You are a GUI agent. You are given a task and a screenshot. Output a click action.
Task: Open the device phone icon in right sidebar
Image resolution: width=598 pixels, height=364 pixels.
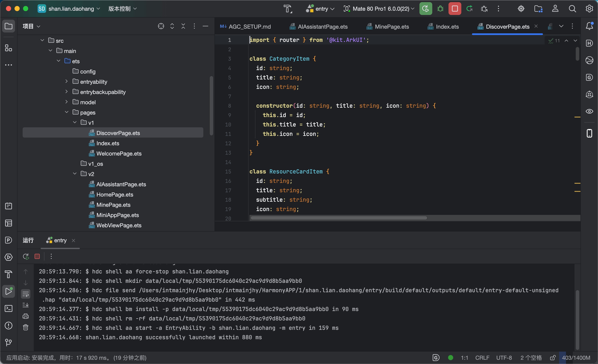coord(589,133)
